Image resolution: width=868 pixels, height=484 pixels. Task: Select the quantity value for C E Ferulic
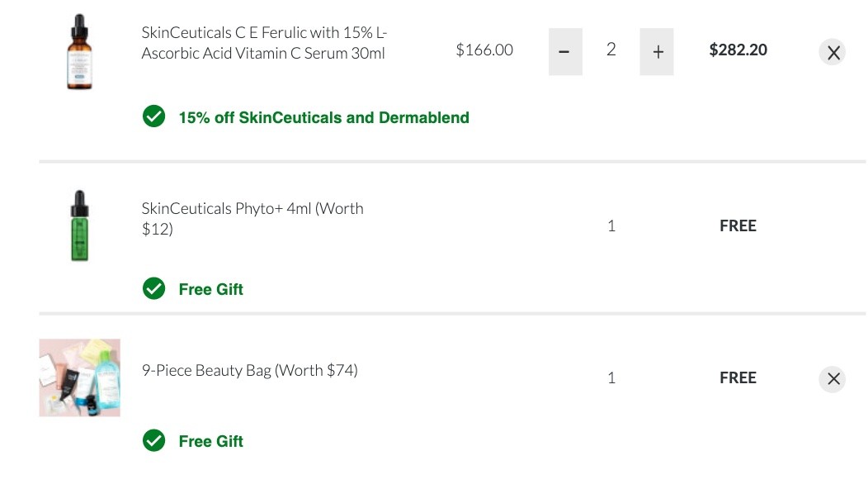tap(611, 50)
